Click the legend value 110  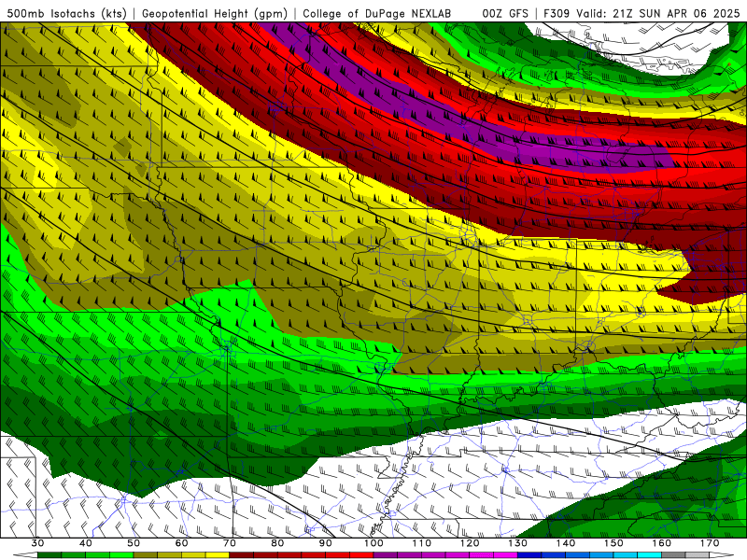tap(422, 543)
